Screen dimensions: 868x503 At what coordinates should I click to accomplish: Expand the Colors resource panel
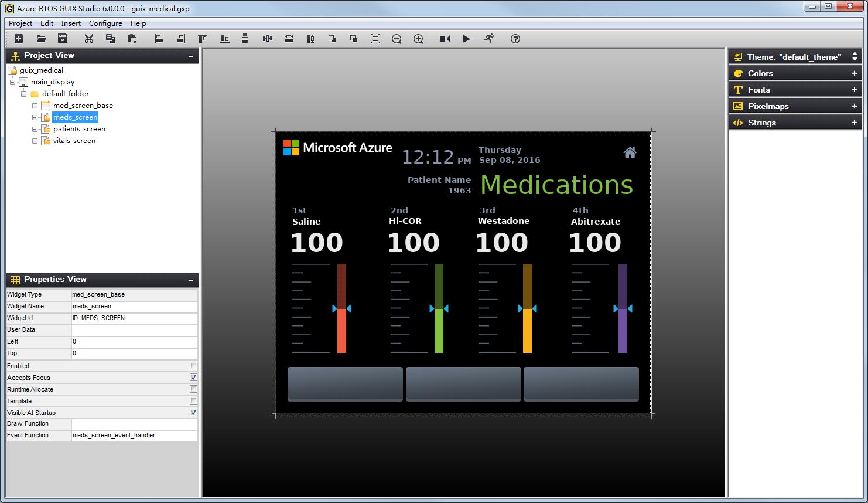[854, 73]
